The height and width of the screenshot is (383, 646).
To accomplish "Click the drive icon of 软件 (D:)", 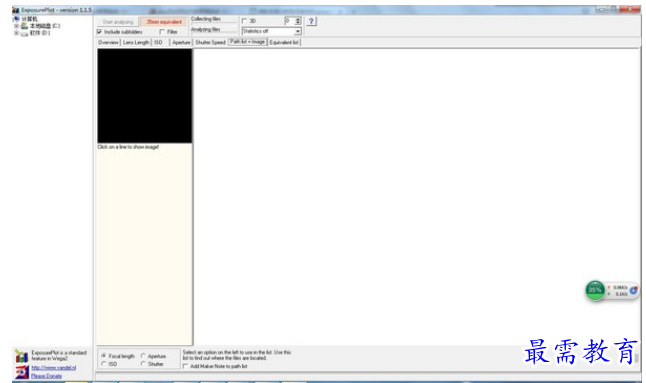I will tap(24, 33).
